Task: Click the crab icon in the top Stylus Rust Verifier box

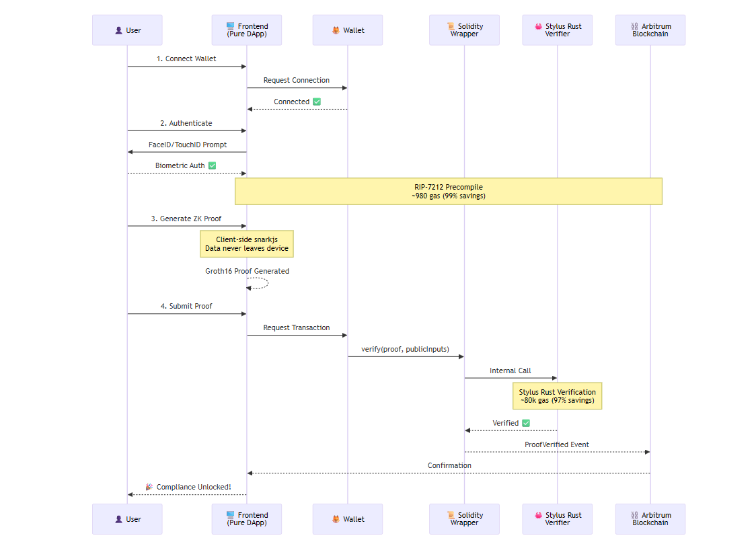Action: click(x=538, y=26)
